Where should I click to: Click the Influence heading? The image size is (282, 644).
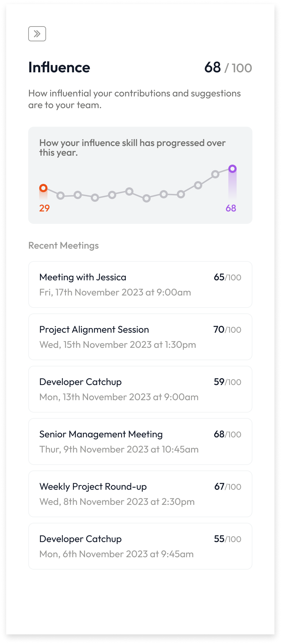[59, 67]
